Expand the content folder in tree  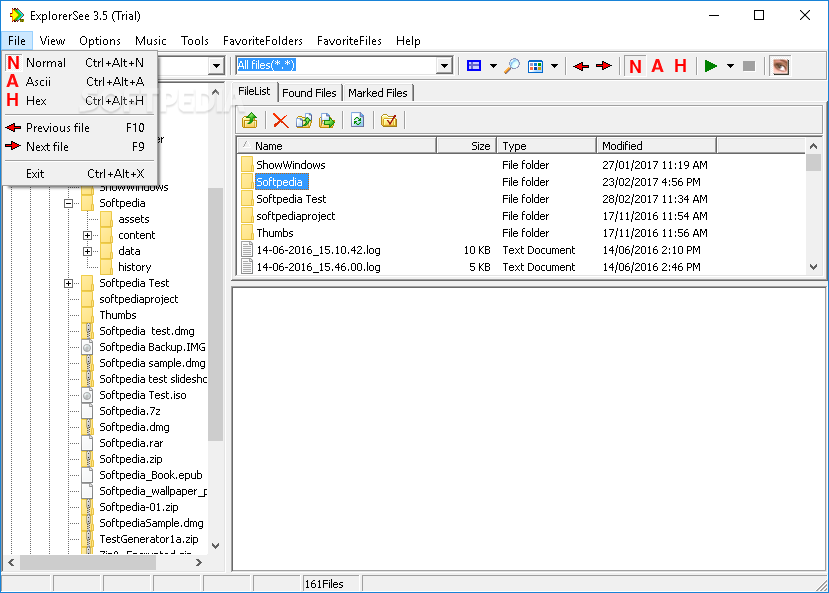click(87, 235)
